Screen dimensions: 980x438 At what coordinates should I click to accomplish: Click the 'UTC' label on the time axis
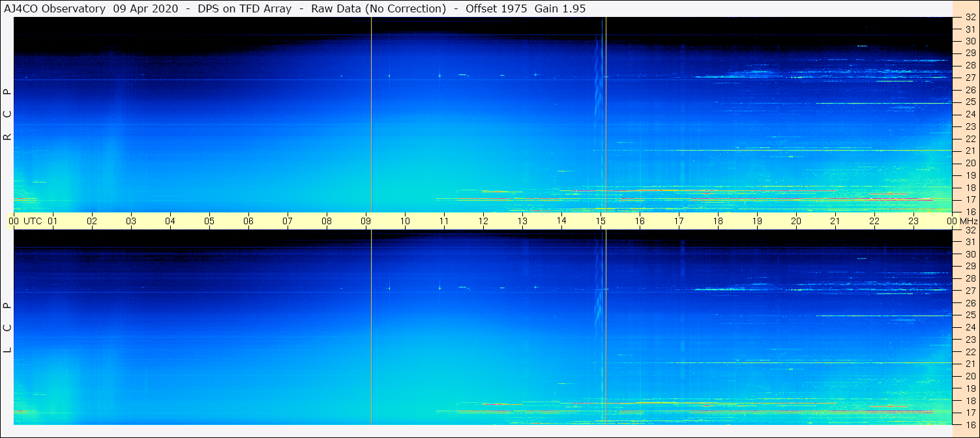tap(33, 221)
